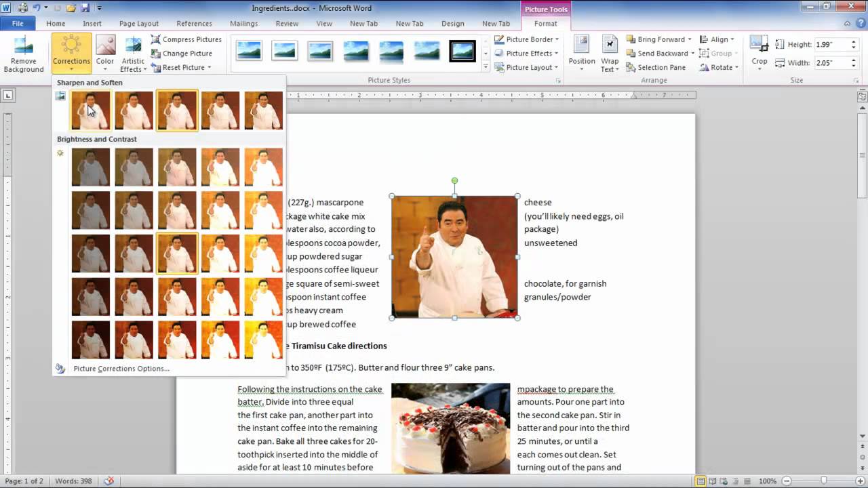Open the File tab

18,24
